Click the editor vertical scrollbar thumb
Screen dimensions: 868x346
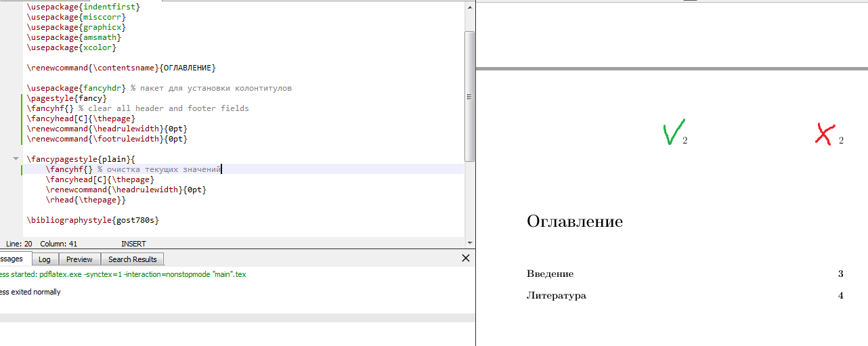point(469,96)
